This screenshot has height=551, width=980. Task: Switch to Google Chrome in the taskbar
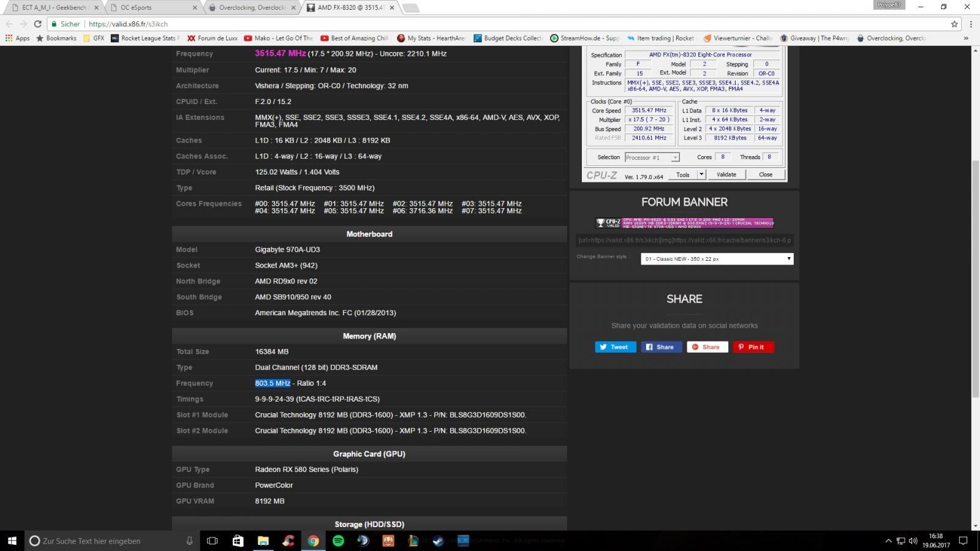[313, 541]
